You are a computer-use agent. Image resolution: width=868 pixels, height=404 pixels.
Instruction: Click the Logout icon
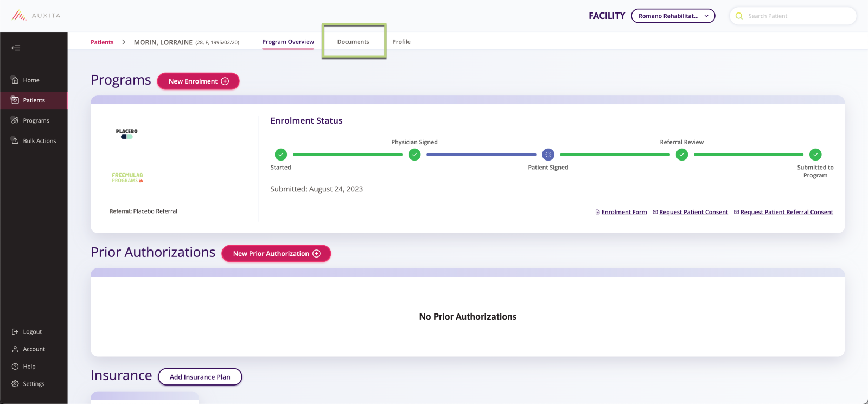[15, 331]
